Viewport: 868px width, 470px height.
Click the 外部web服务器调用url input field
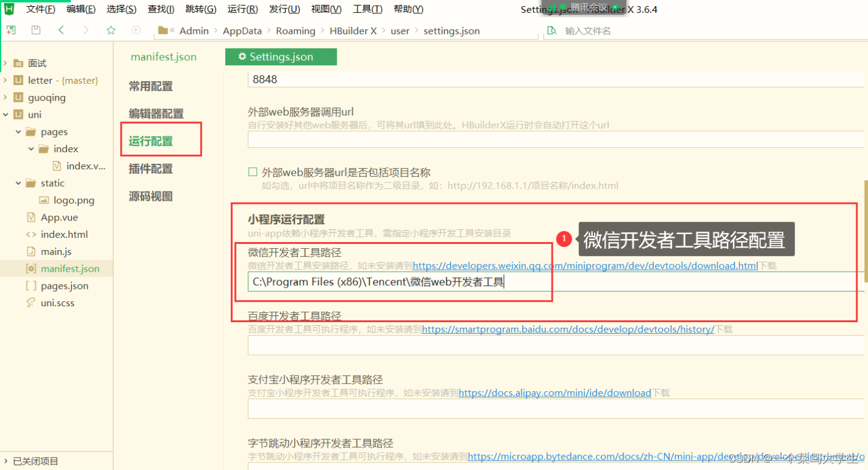[x=556, y=140]
